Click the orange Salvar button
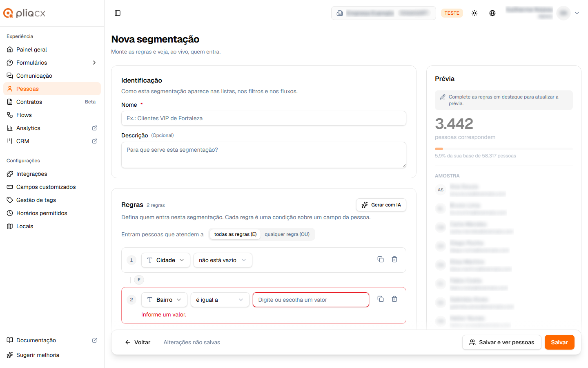The height and width of the screenshot is (368, 588). 559,342
